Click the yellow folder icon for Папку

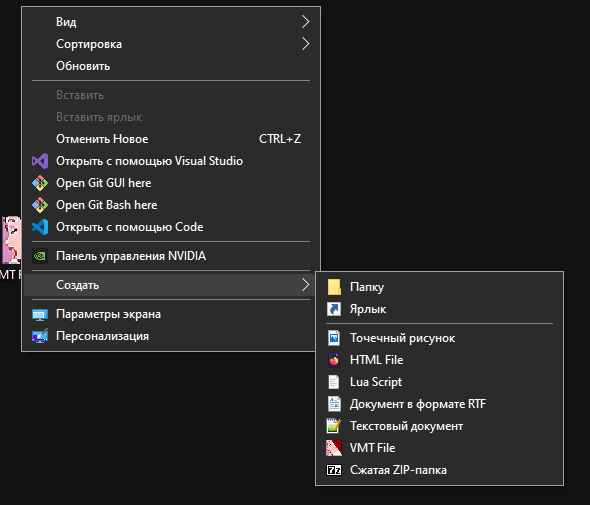[334, 287]
